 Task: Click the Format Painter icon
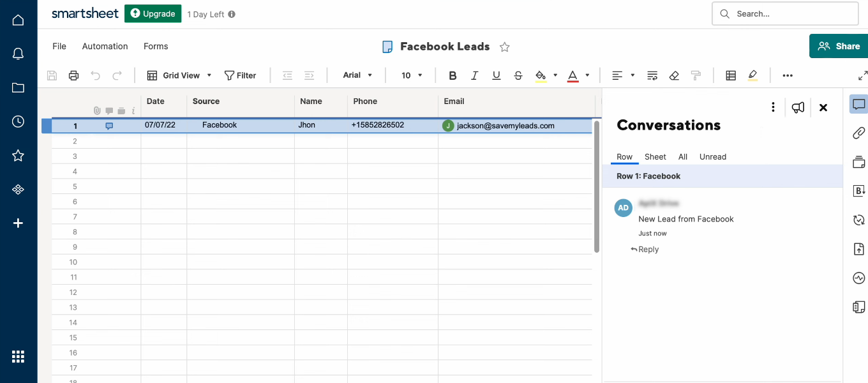point(696,75)
